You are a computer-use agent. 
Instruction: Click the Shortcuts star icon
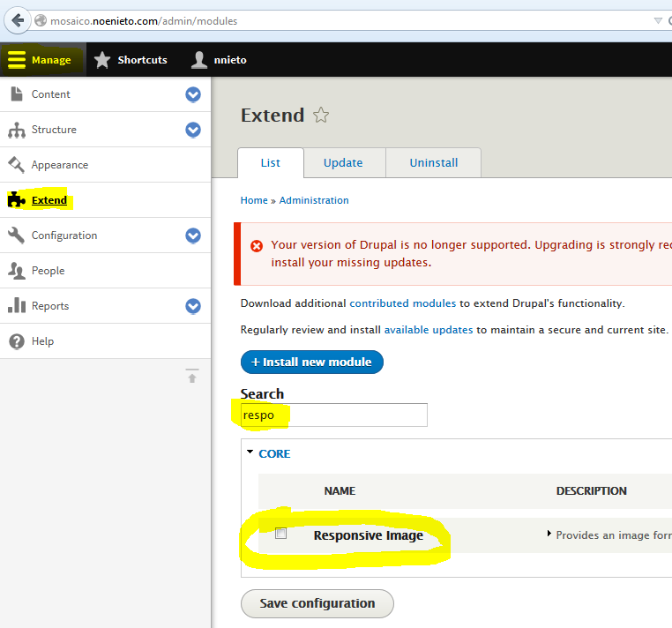tap(102, 60)
